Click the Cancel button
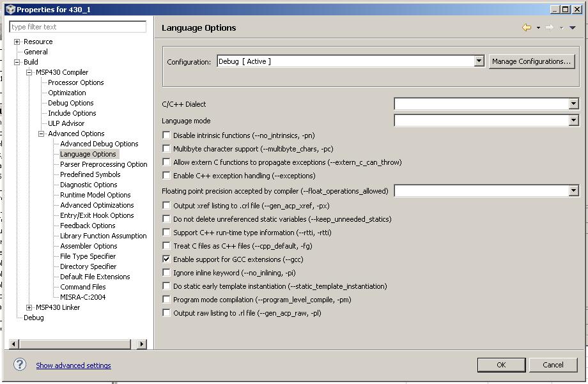 coord(553,365)
